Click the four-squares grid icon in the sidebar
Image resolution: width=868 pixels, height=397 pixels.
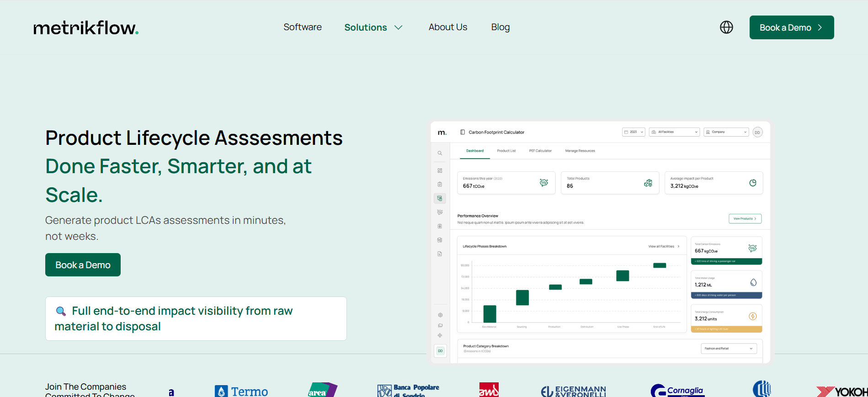click(x=440, y=170)
